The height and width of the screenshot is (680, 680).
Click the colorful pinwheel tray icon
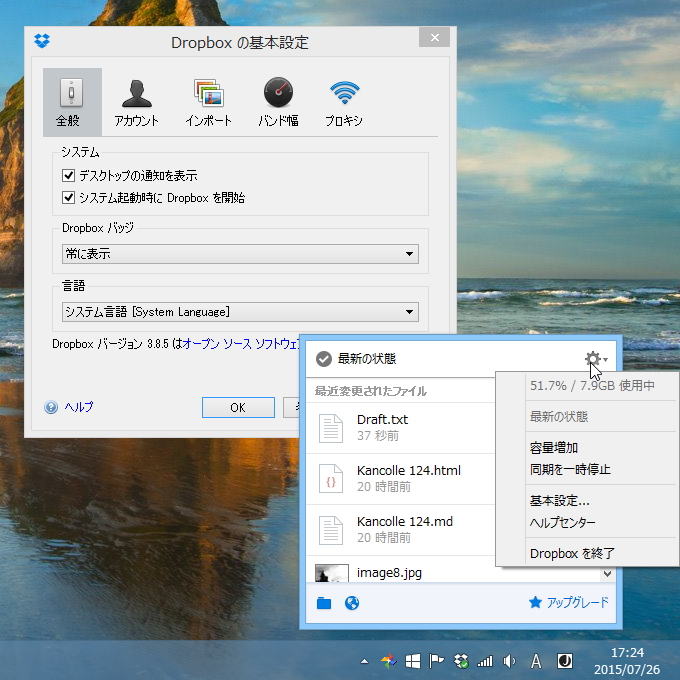point(389,661)
